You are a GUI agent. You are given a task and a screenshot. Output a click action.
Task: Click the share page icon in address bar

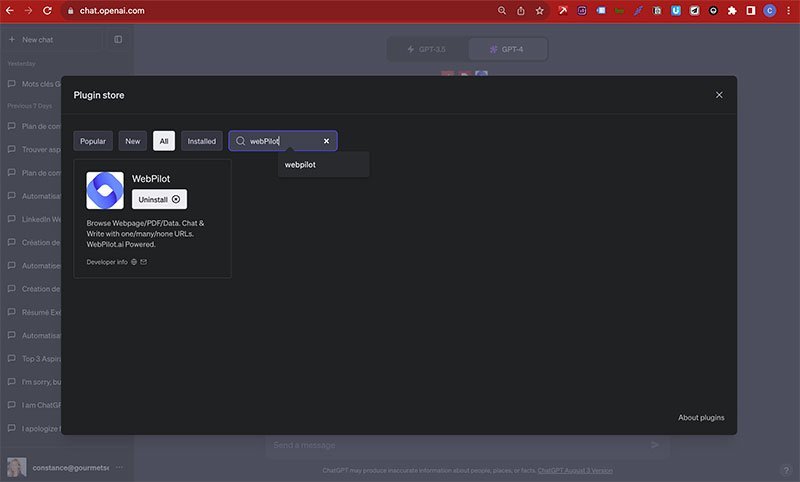pos(520,11)
